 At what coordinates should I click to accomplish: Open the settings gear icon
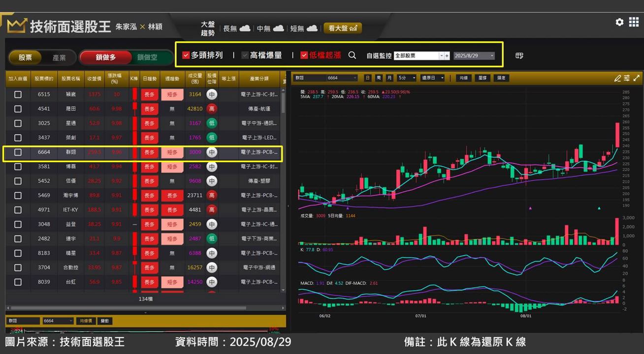point(619,22)
